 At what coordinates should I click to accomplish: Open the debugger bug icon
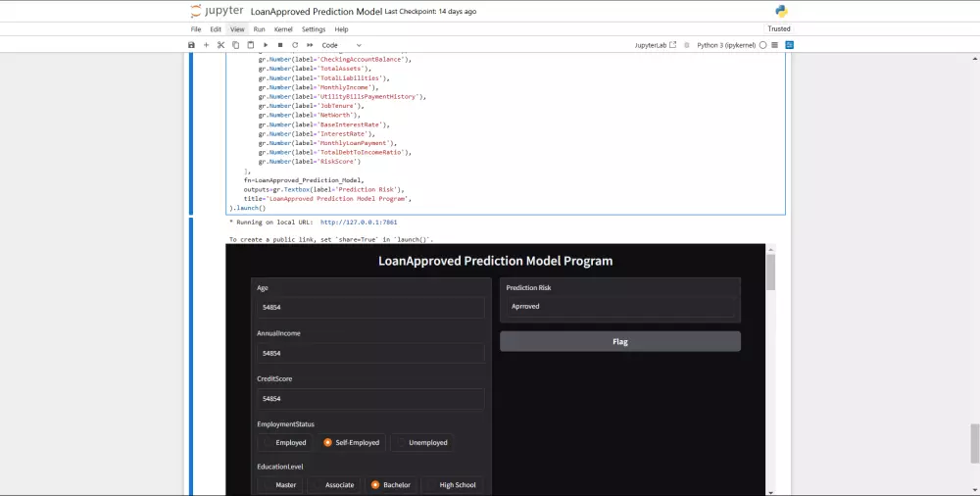686,45
